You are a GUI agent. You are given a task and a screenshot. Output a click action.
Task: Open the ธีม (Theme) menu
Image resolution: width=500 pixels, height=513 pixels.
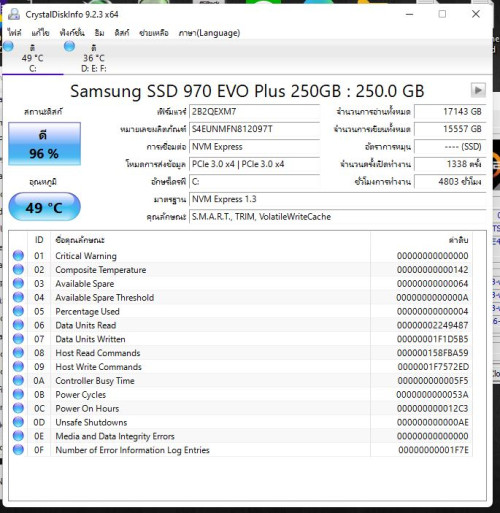(99, 33)
